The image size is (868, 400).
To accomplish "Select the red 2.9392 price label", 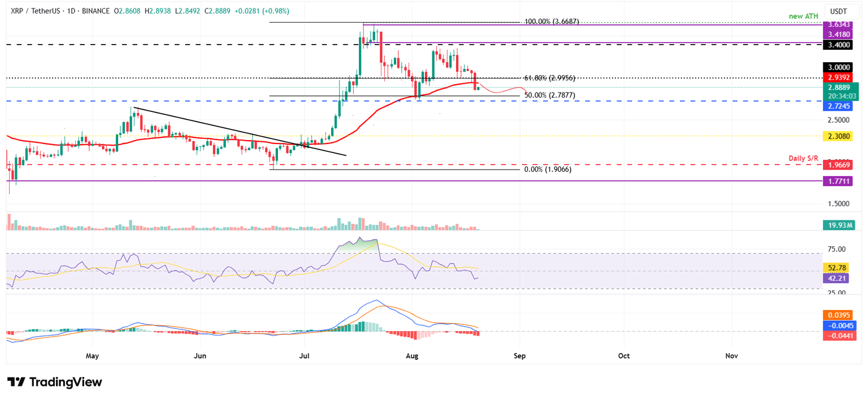I will coord(839,77).
